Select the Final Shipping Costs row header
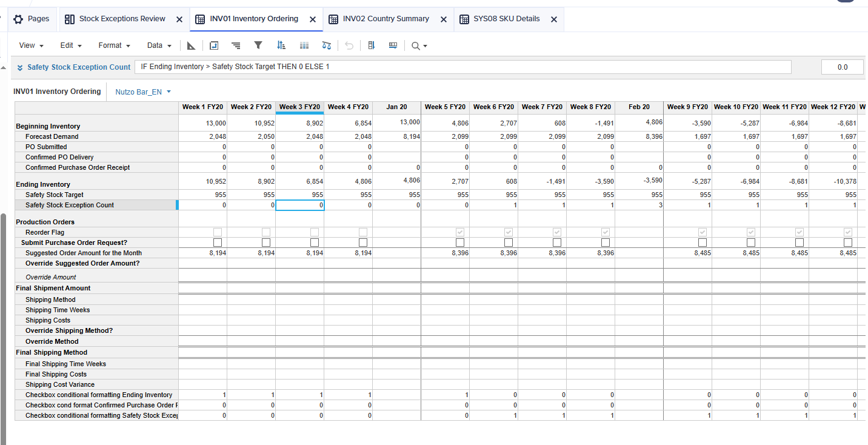 (96, 374)
